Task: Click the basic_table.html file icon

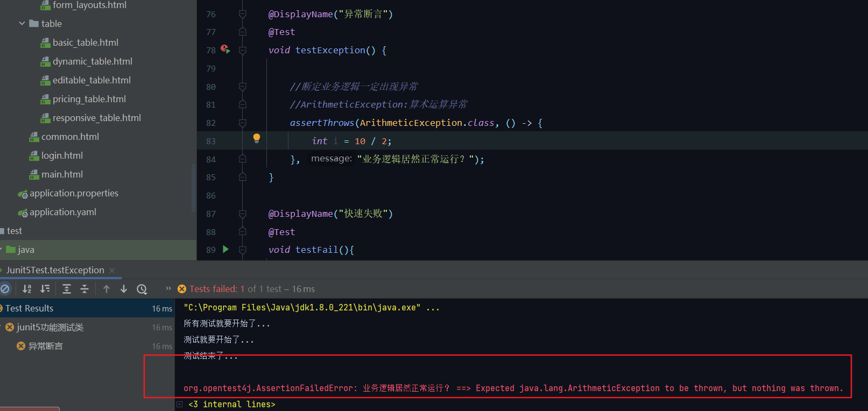Action: click(46, 42)
